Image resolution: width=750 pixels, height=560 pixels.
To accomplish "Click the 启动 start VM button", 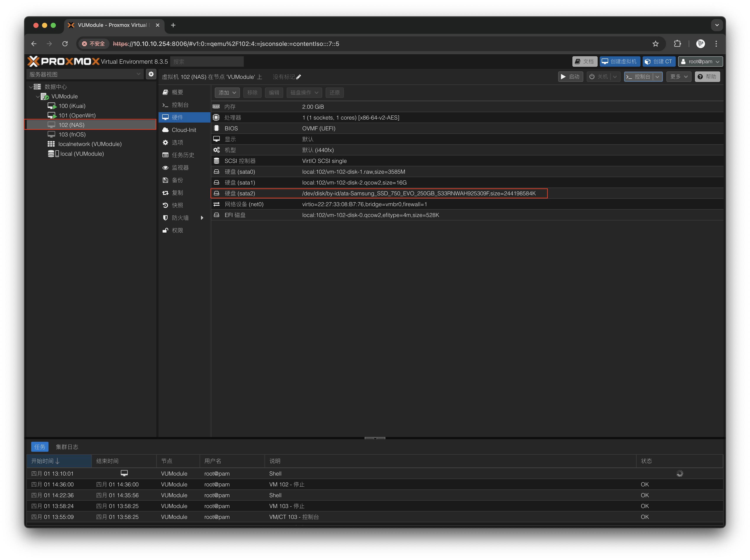I will 570,77.
